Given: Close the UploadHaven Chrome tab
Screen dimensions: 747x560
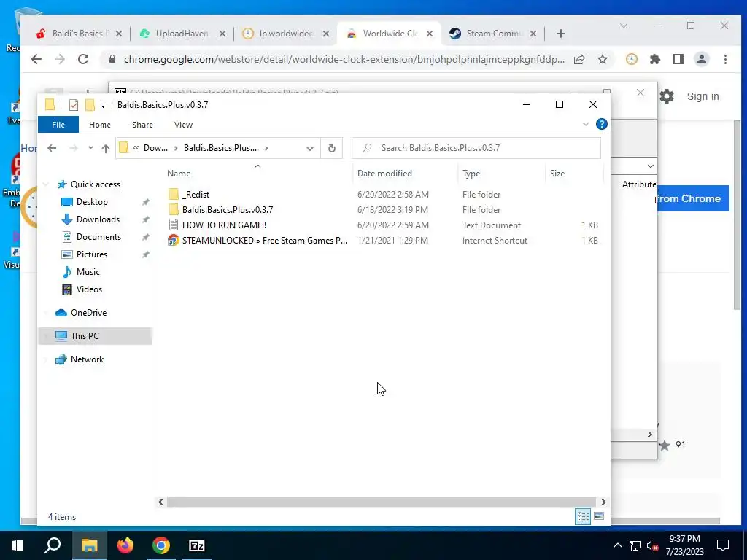Looking at the screenshot, I should tap(222, 34).
